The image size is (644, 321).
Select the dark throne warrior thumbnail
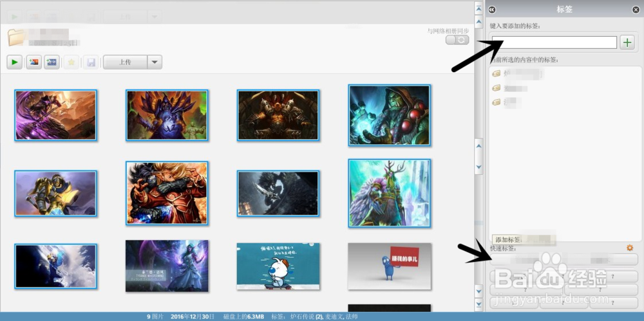click(278, 115)
